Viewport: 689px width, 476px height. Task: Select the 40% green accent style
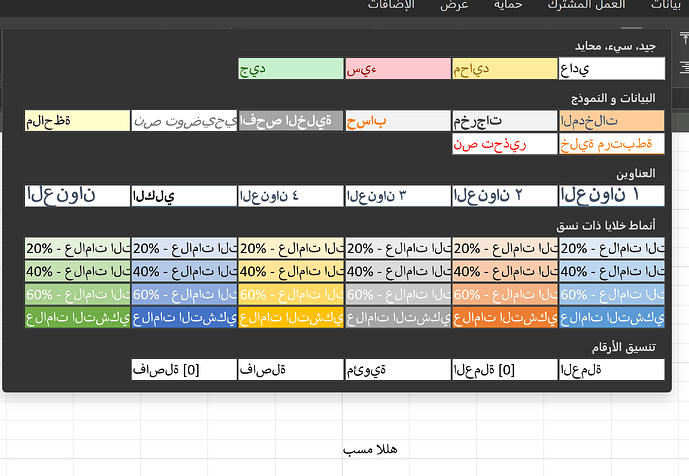click(x=77, y=271)
